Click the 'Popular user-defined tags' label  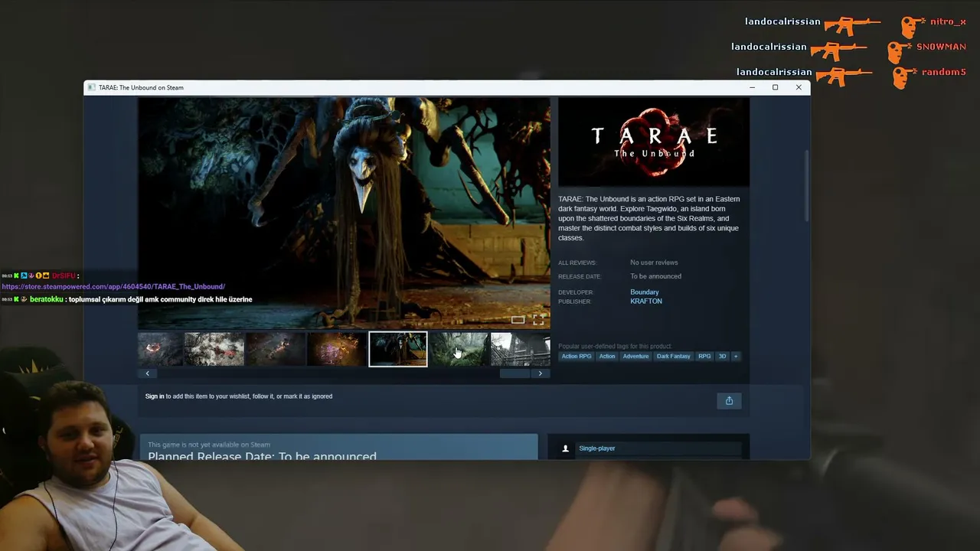tap(615, 346)
